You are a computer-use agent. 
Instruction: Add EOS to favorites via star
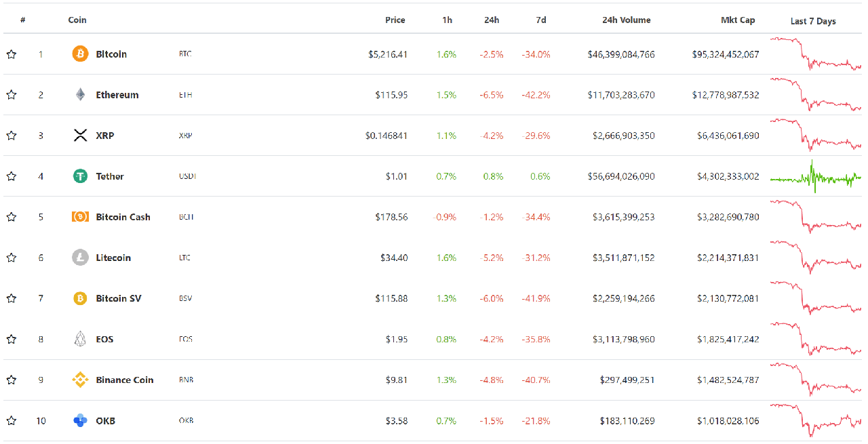point(12,339)
